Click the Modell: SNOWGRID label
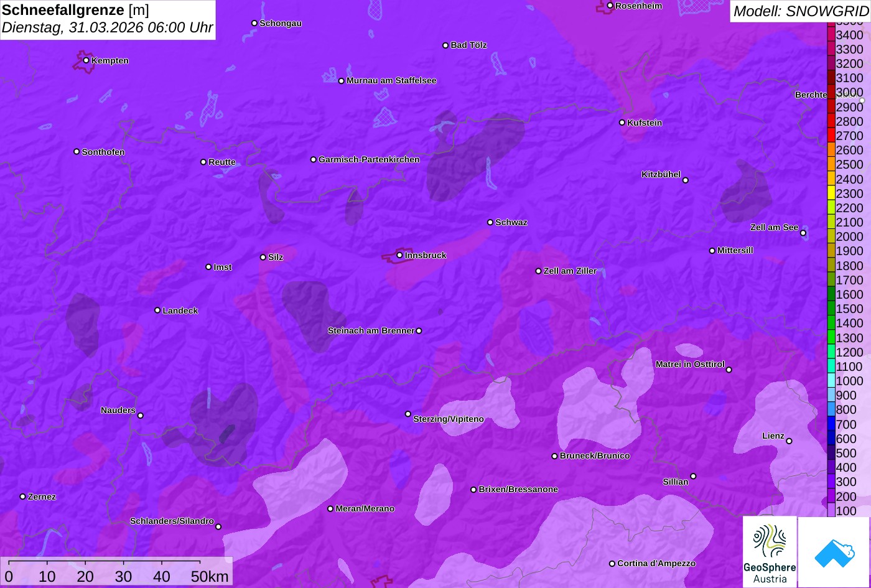Screen dimensions: 871x588 coord(801,11)
